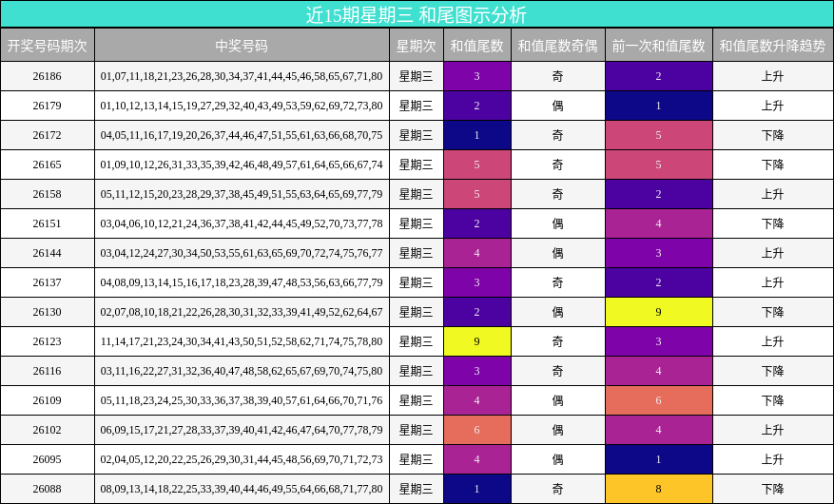Click the orange 和值尾数 cell 6 in row 26102
This screenshot has width=834, height=504.
pyautogui.click(x=477, y=430)
